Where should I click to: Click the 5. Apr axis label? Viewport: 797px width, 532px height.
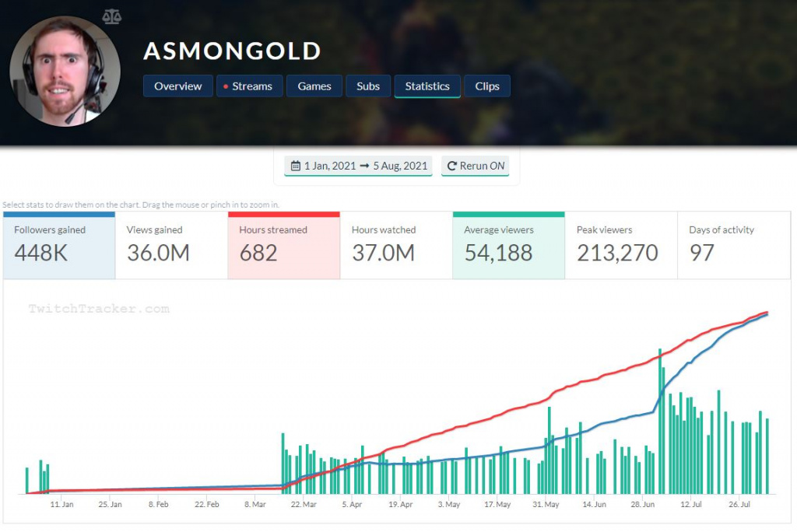(352, 505)
